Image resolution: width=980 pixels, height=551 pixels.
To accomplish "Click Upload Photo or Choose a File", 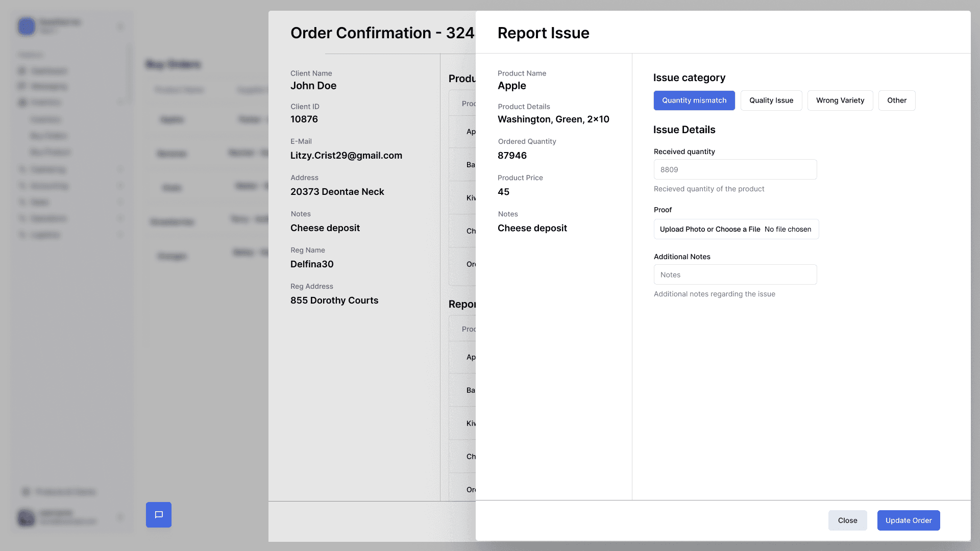I will click(709, 229).
